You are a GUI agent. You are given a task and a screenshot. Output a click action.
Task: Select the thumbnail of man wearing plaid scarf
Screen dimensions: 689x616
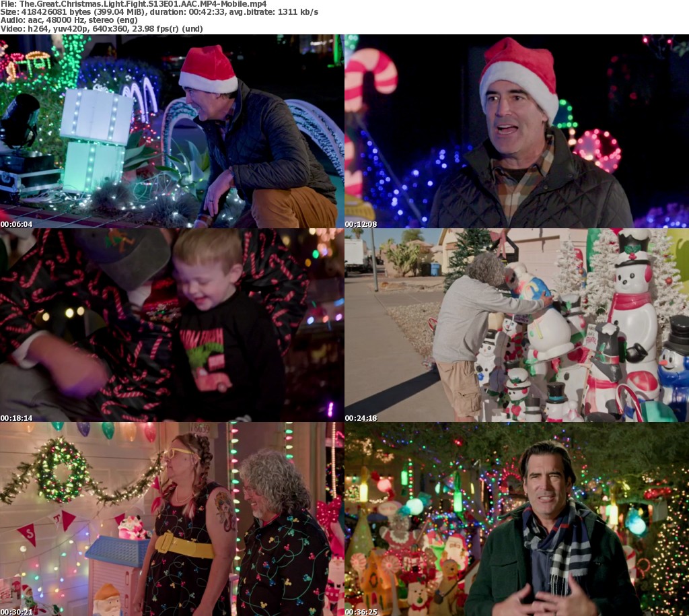point(516,518)
